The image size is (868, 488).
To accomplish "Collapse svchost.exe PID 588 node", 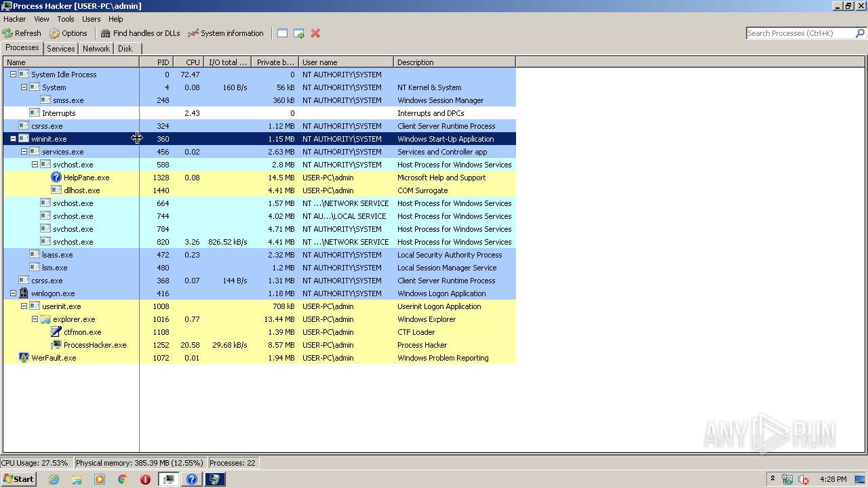I will tap(35, 165).
